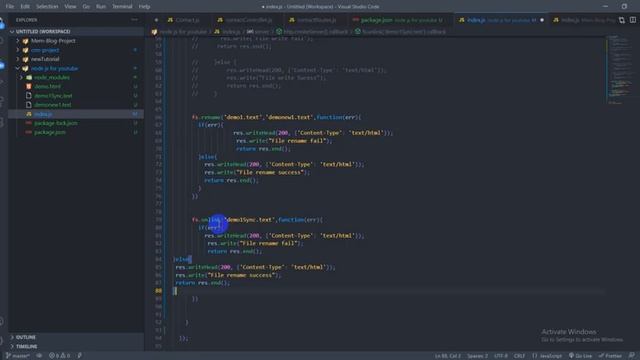Click the file icon beside demo1Sync.text
The image size is (640, 360).
tap(29, 96)
